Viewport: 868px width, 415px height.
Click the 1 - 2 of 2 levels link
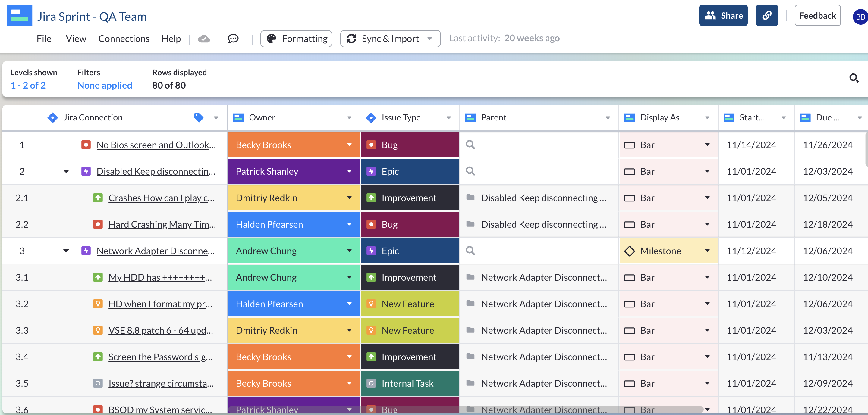tap(28, 85)
